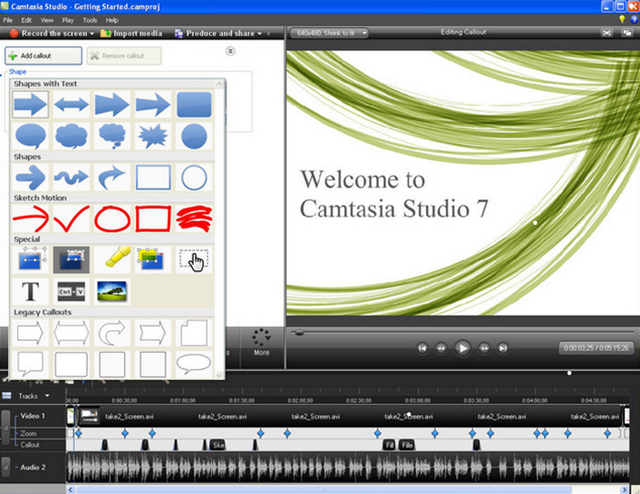Click the Add callout button

(x=43, y=56)
